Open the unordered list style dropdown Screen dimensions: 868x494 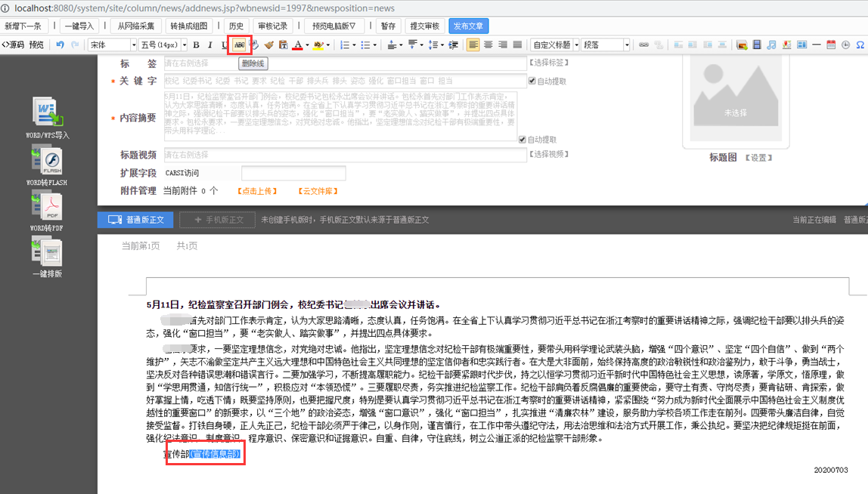pyautogui.click(x=375, y=45)
